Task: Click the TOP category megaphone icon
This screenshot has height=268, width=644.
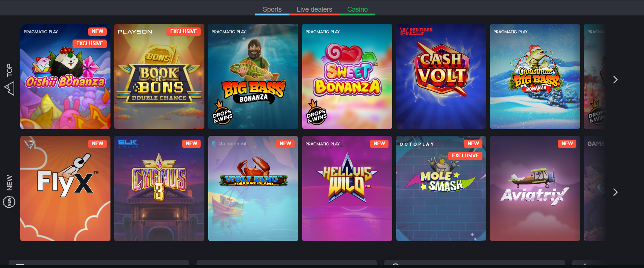Action: pyautogui.click(x=9, y=89)
